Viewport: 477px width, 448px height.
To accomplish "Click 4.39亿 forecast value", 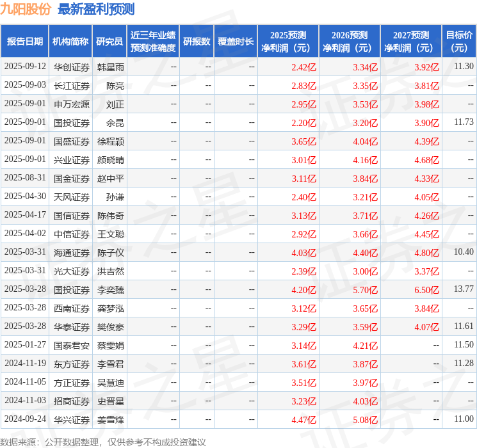I will tap(426, 141).
